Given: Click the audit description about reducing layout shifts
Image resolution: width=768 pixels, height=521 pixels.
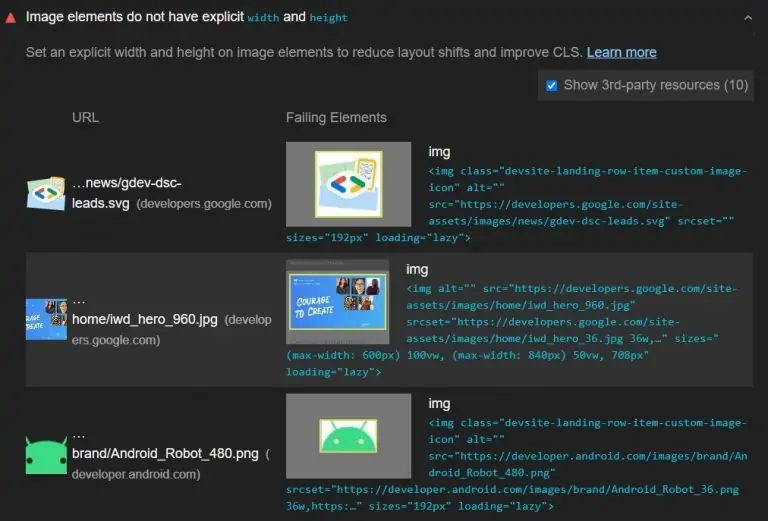Looking at the screenshot, I should 304,52.
